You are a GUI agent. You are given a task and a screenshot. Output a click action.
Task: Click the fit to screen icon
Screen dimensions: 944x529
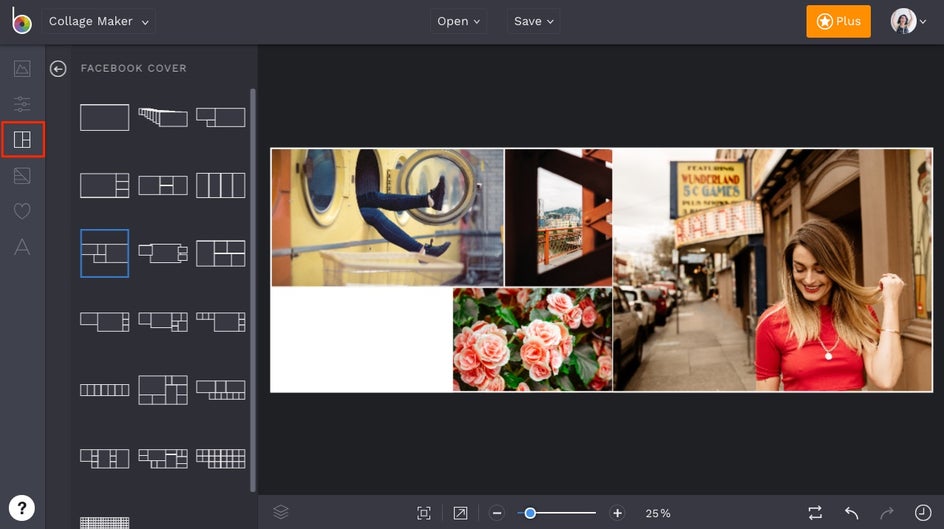pyautogui.click(x=424, y=513)
